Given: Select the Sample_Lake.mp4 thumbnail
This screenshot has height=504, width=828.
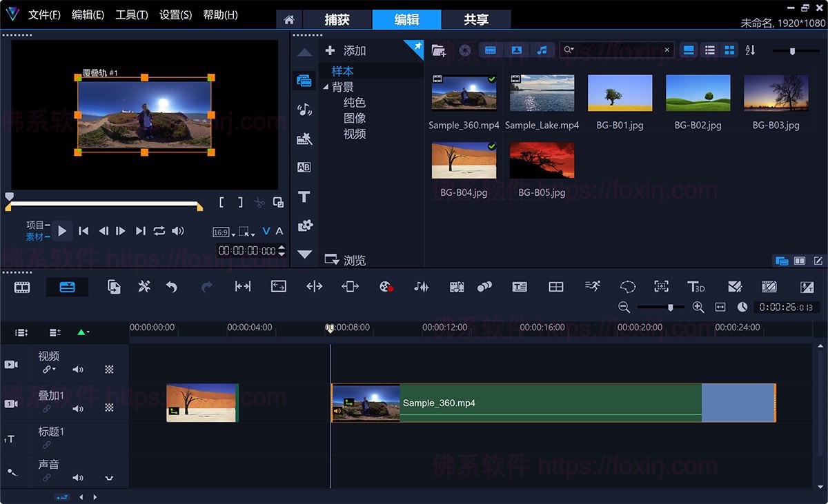Looking at the screenshot, I should pyautogui.click(x=542, y=93).
